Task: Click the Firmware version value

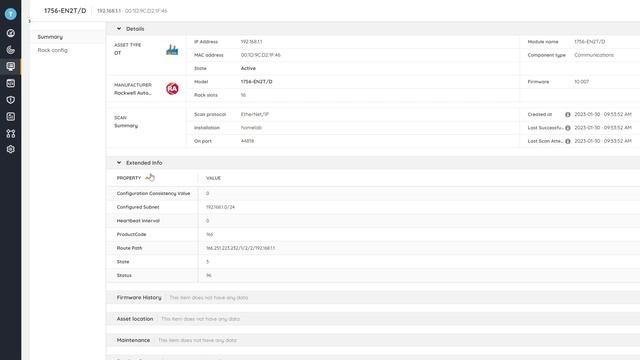Action: pyautogui.click(x=581, y=82)
